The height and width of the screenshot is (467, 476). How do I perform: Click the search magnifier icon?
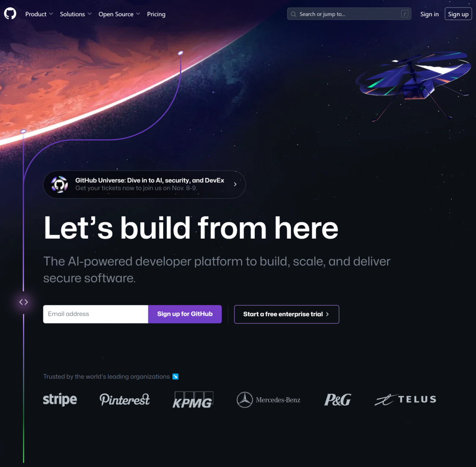click(x=293, y=14)
